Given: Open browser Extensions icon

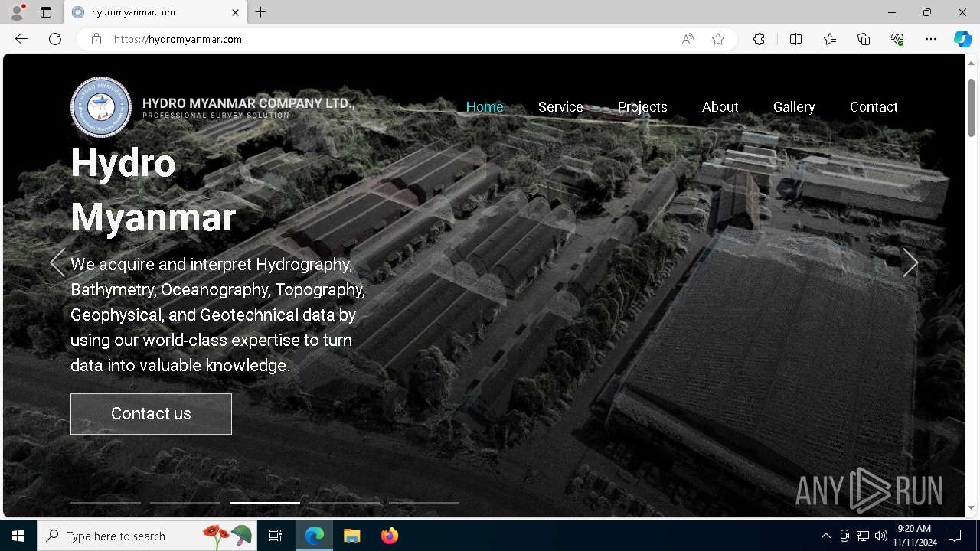Looking at the screenshot, I should tap(759, 39).
